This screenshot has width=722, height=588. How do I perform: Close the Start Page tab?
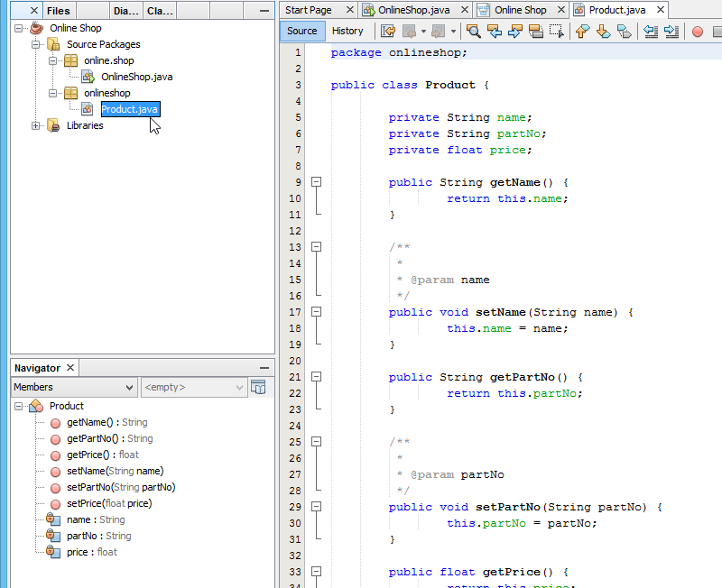click(350, 10)
